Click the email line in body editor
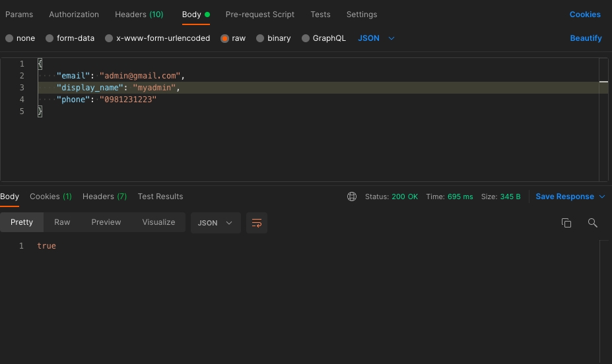Image resolution: width=612 pixels, height=364 pixels. pyautogui.click(x=318, y=76)
